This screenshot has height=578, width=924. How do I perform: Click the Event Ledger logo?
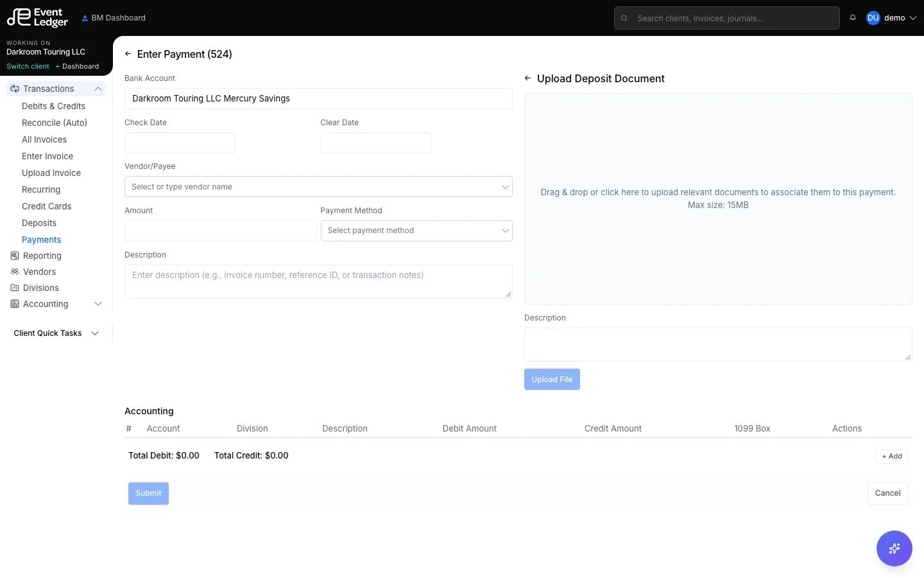coord(37,17)
